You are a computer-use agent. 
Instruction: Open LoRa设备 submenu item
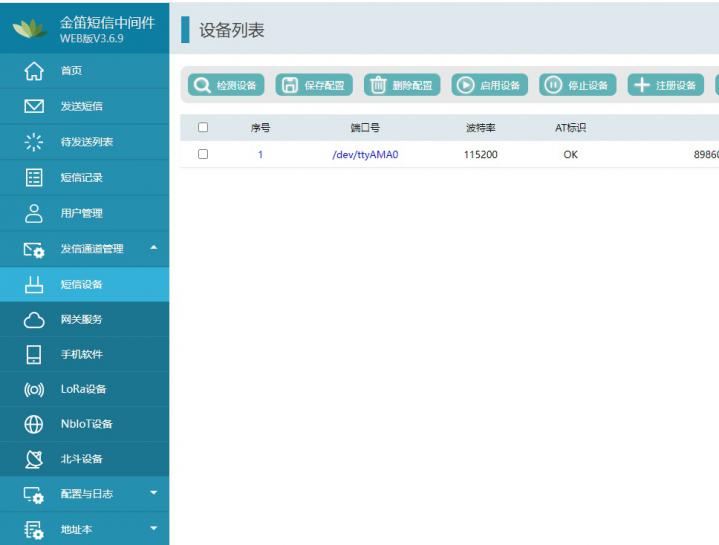coord(84,389)
